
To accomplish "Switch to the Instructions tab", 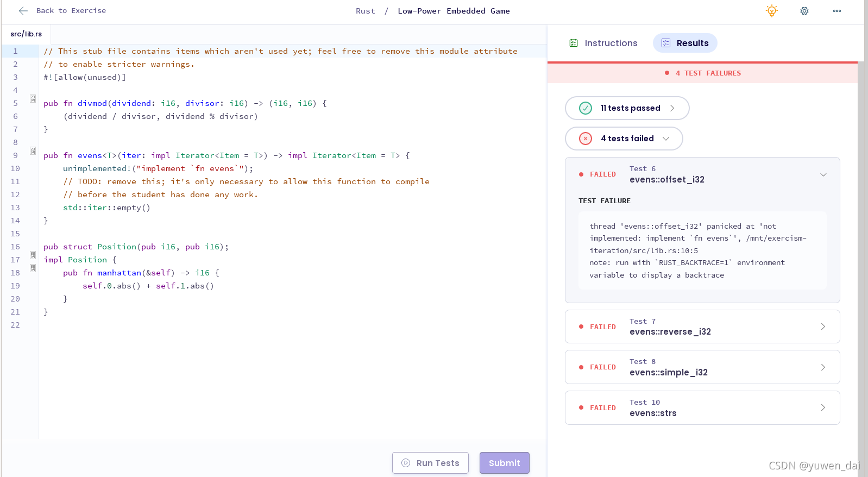I will coord(603,43).
